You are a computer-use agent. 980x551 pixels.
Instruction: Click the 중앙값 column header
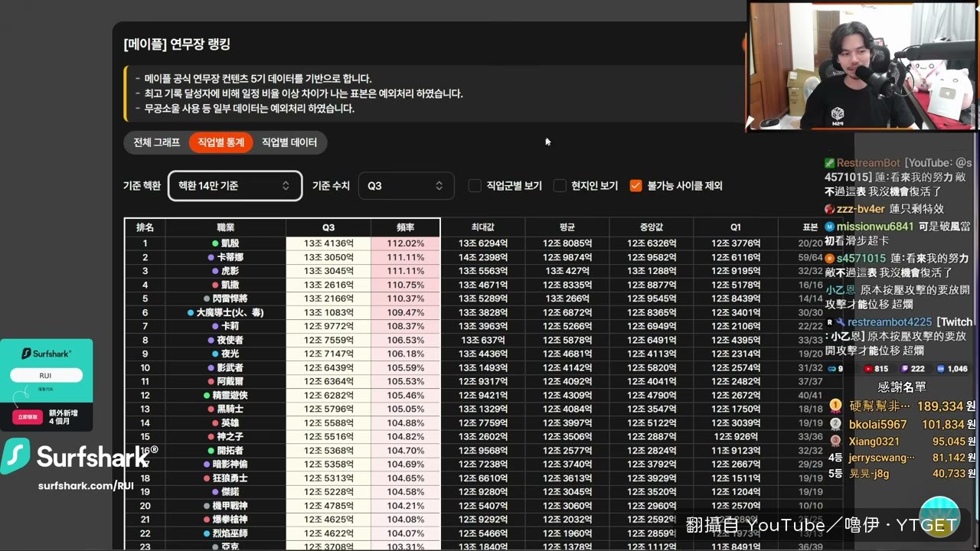click(652, 227)
